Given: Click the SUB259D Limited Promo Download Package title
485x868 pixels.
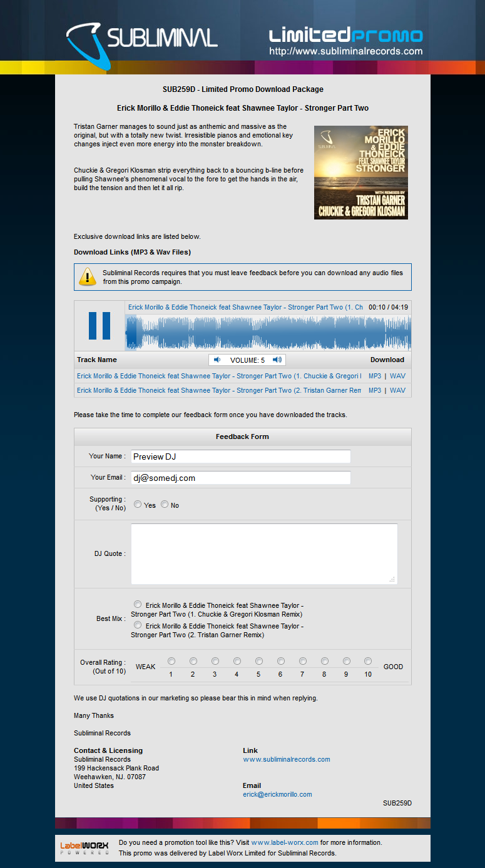Looking at the screenshot, I should click(243, 89).
